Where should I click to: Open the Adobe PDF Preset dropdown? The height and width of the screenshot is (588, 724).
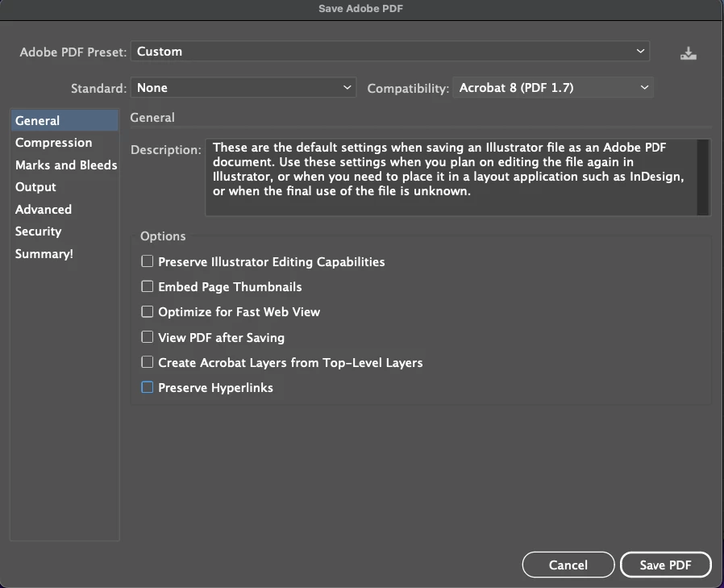click(390, 52)
